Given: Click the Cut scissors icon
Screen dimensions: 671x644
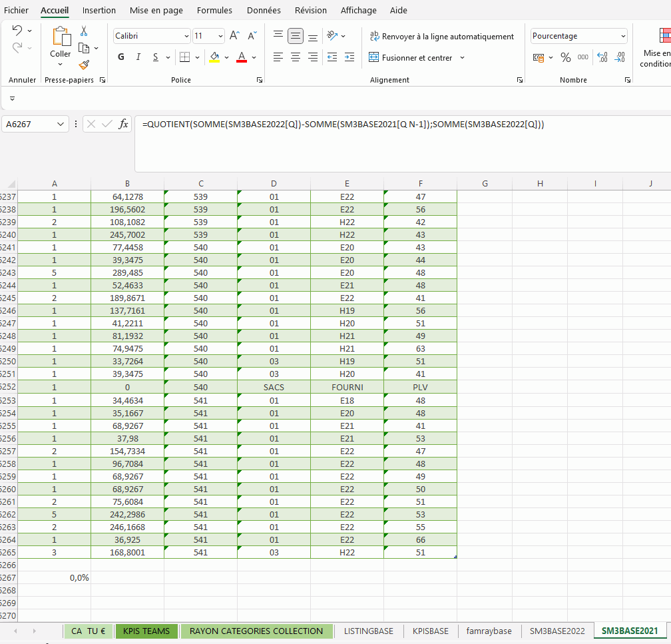Looking at the screenshot, I should (84, 31).
